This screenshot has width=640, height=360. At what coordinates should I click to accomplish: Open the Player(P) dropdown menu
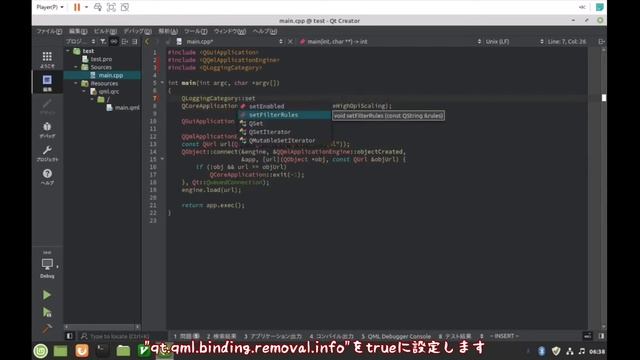click(50, 7)
